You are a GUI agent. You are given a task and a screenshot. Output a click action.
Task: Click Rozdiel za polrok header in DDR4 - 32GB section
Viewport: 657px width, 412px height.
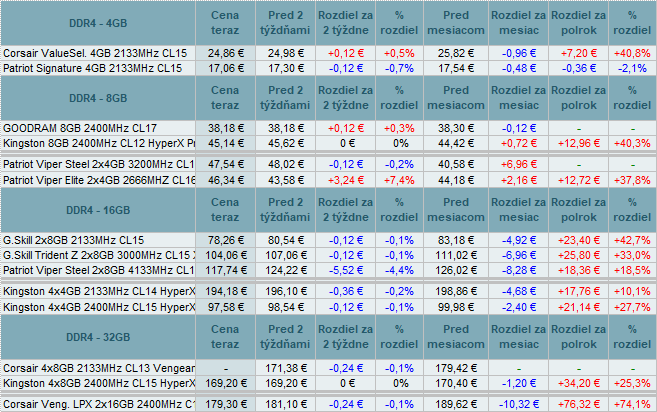pos(579,337)
